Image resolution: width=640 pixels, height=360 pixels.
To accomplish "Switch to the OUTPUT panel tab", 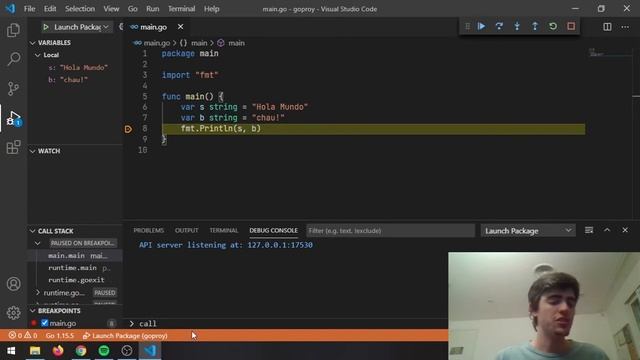I will [x=187, y=230].
